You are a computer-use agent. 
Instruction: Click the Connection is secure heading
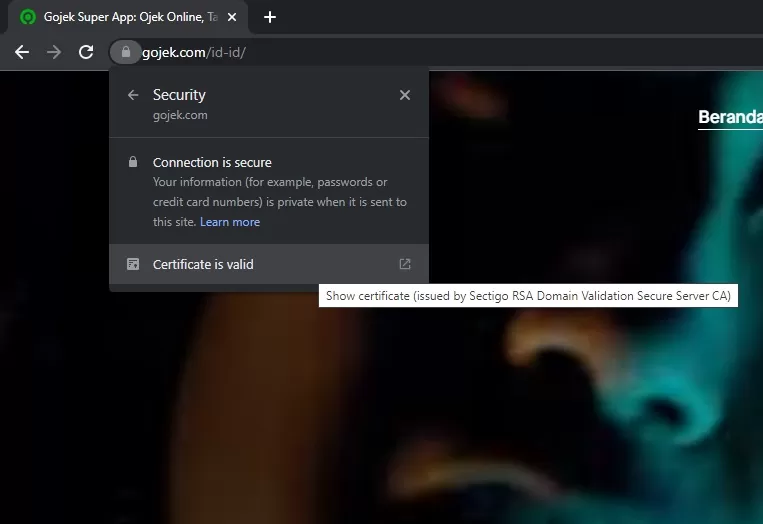212,163
